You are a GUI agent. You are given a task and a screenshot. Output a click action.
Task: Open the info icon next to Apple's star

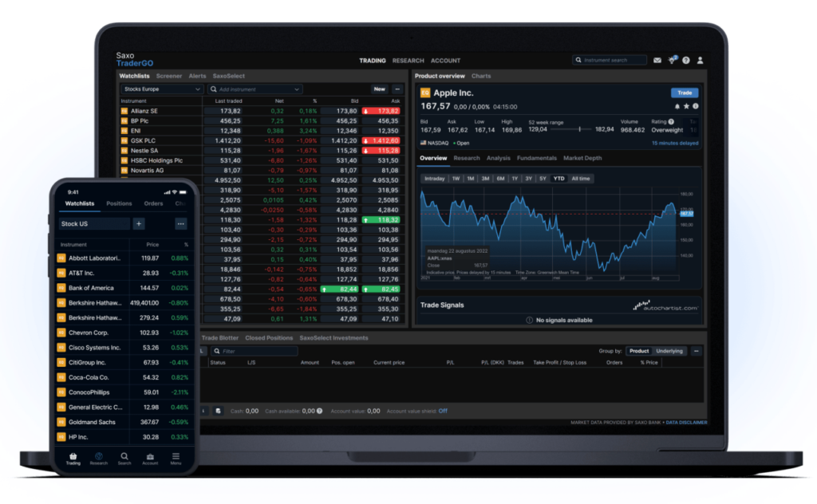tap(695, 106)
